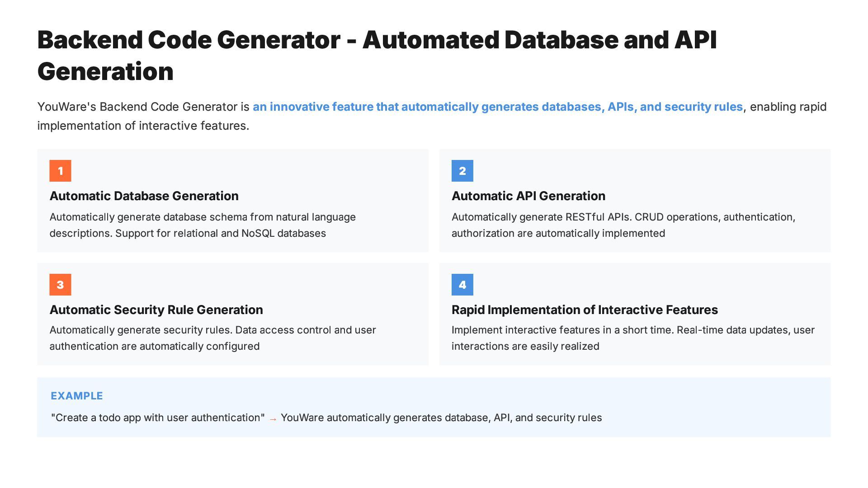
Task: Click the intro text 'YouWare's Backend Code Generator is'
Action: (x=143, y=107)
